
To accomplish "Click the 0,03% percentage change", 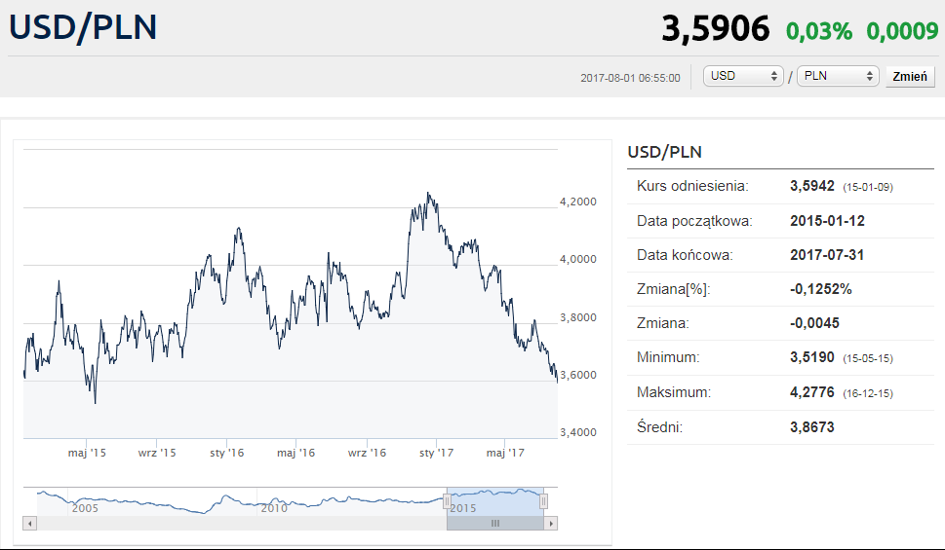I will 819,31.
